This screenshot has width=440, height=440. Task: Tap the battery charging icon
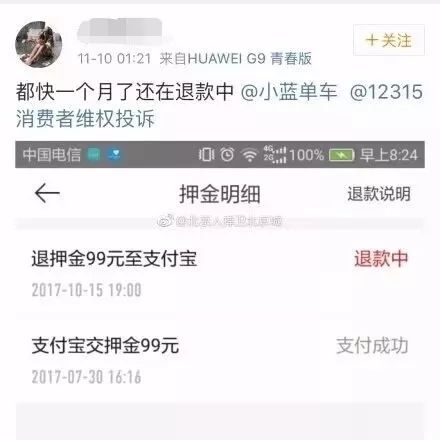[342, 155]
